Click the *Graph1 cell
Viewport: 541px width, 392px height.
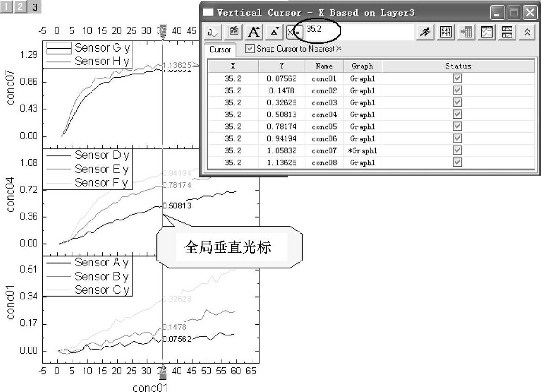point(362,151)
